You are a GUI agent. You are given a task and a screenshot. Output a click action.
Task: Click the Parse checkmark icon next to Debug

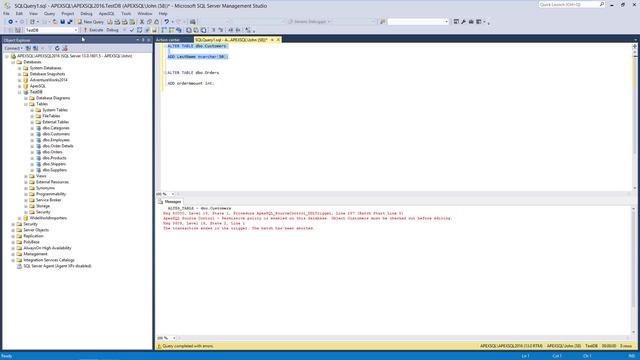(131, 30)
